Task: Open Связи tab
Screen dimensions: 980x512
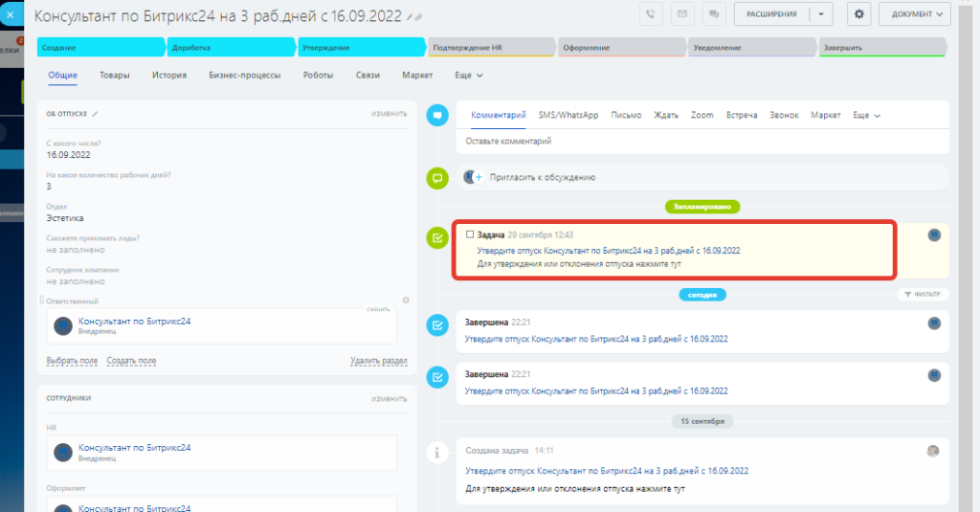Action: pos(367,75)
